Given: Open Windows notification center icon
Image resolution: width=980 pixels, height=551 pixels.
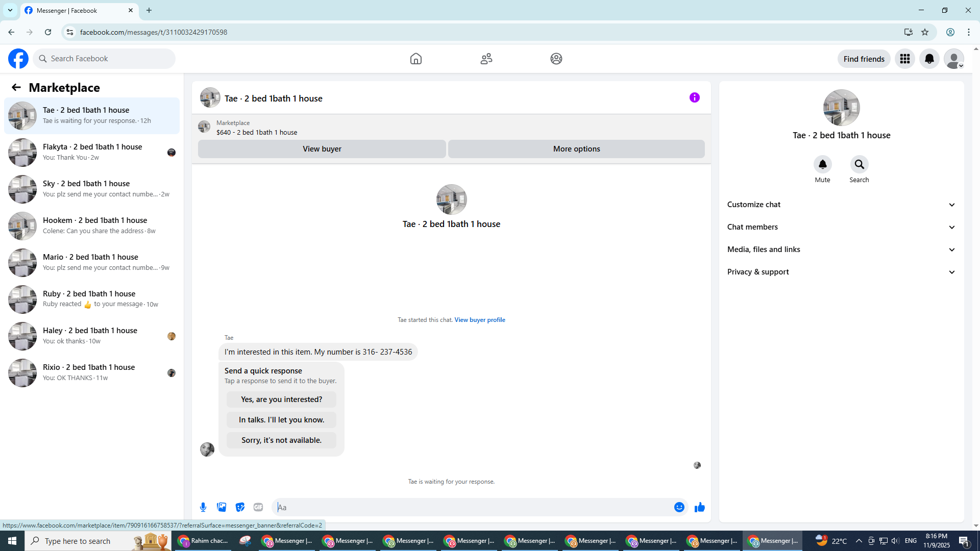Looking at the screenshot, I should (x=964, y=541).
